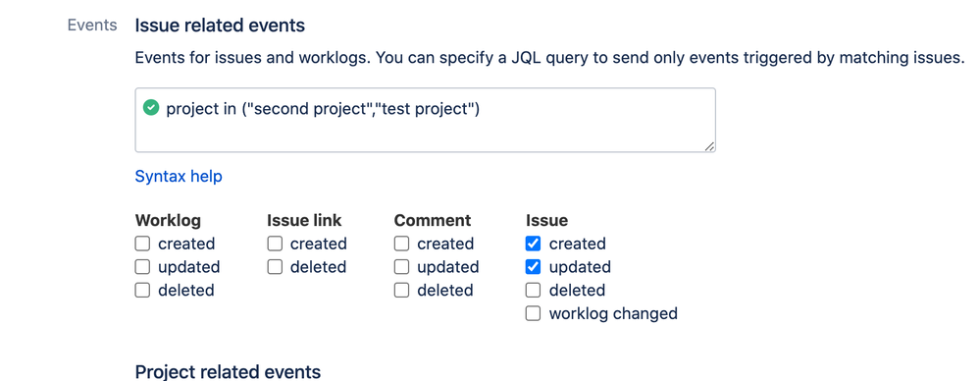
Task: Click the Issue related events heading
Action: pos(220,26)
